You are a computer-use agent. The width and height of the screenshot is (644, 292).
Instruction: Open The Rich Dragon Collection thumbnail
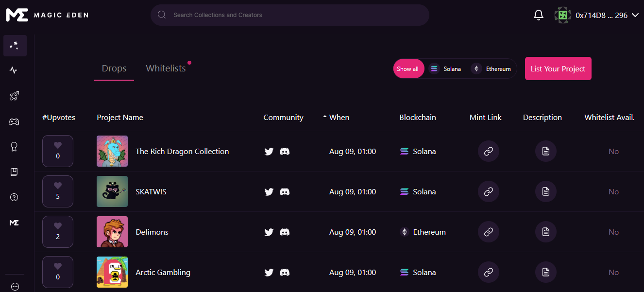(x=112, y=151)
